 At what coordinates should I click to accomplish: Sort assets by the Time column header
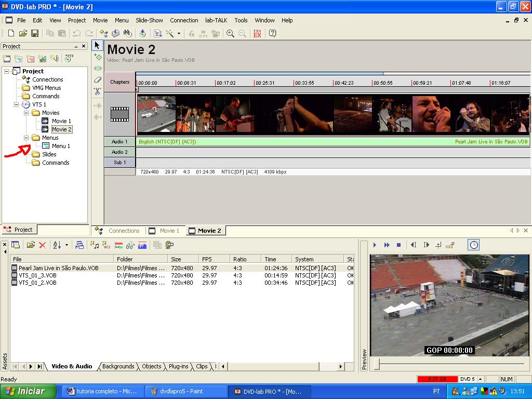click(x=276, y=259)
